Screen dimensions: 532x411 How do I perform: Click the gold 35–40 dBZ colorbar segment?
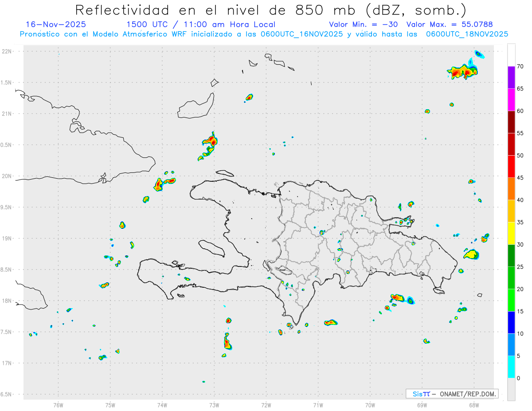pos(511,211)
